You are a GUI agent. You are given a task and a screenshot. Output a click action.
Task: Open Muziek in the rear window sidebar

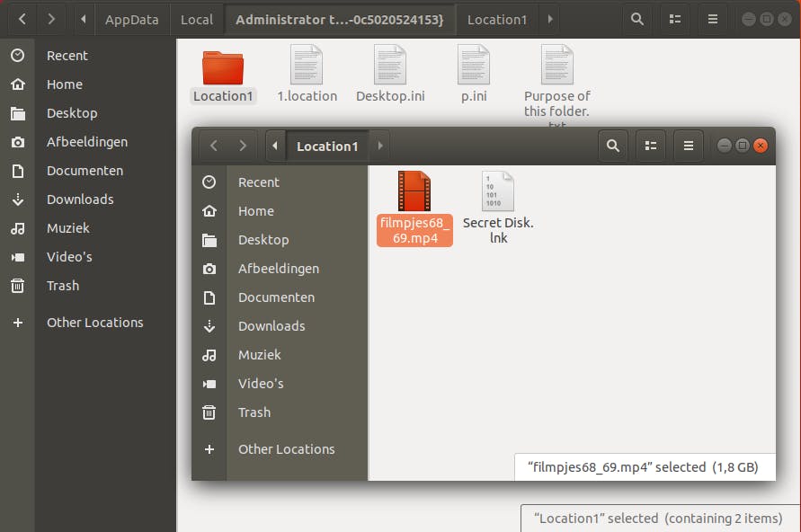point(87,228)
